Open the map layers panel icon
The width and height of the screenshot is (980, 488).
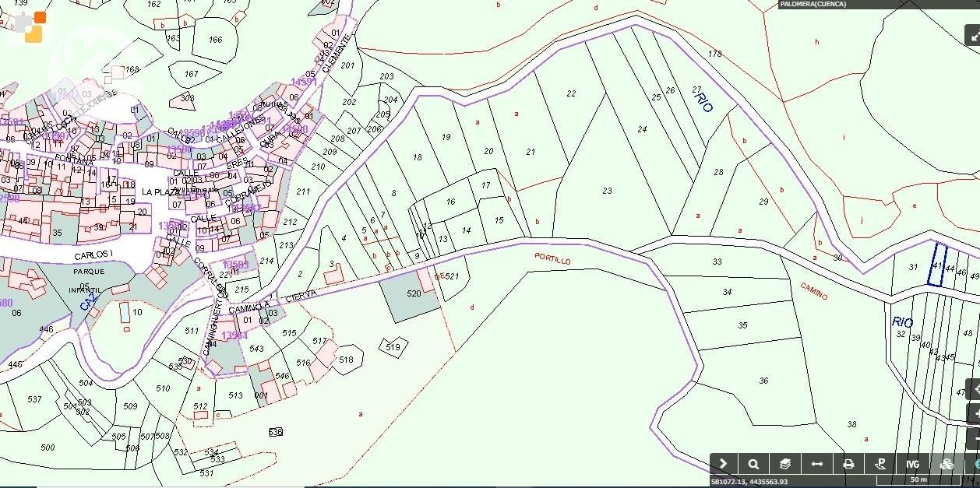pyautogui.click(x=785, y=464)
